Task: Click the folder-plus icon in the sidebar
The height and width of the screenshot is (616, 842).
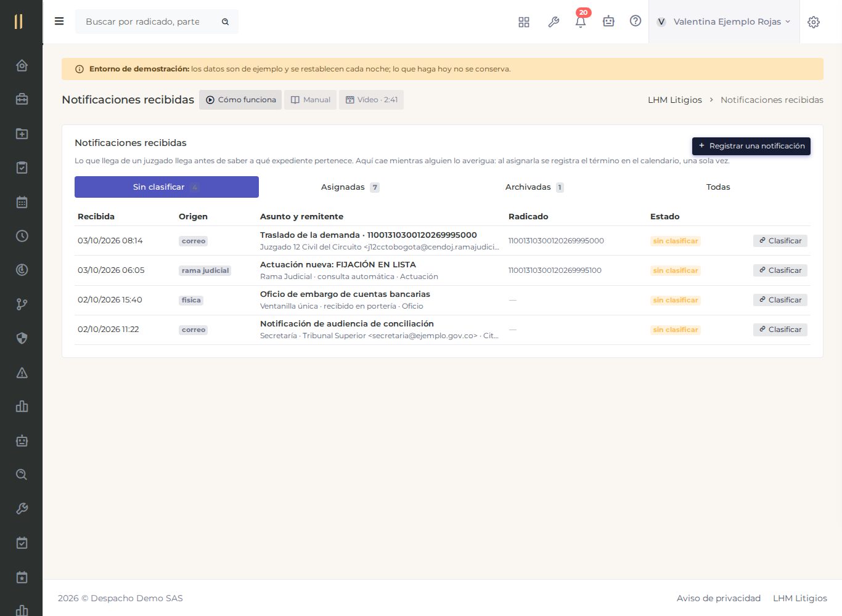Action: [22, 134]
